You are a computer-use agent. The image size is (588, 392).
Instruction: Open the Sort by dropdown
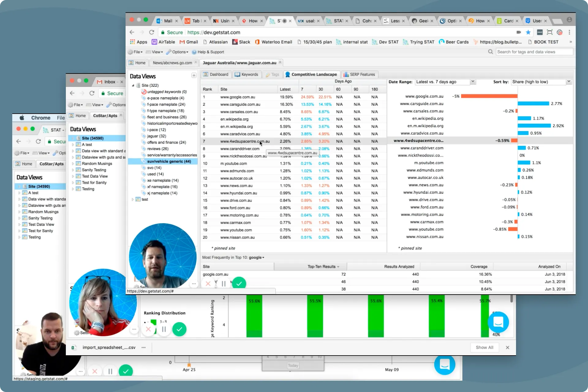point(541,82)
